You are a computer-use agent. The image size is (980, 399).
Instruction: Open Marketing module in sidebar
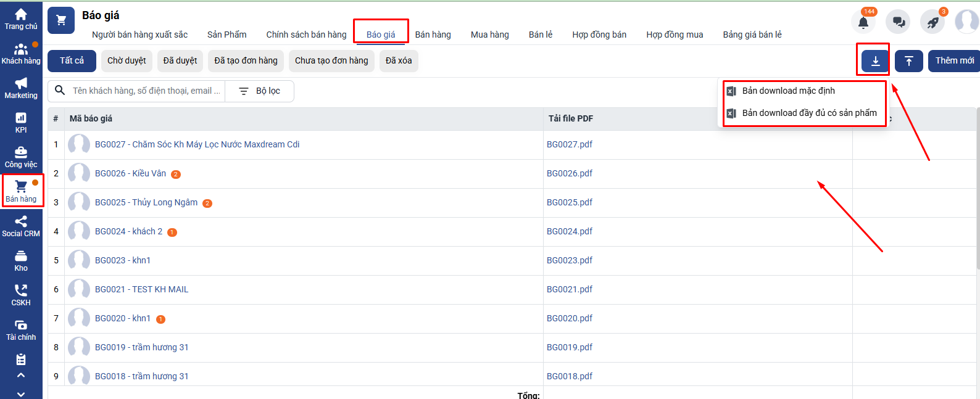coord(21,88)
